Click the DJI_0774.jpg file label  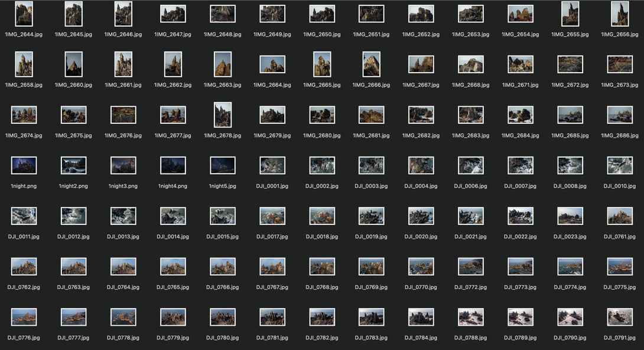[570, 287]
